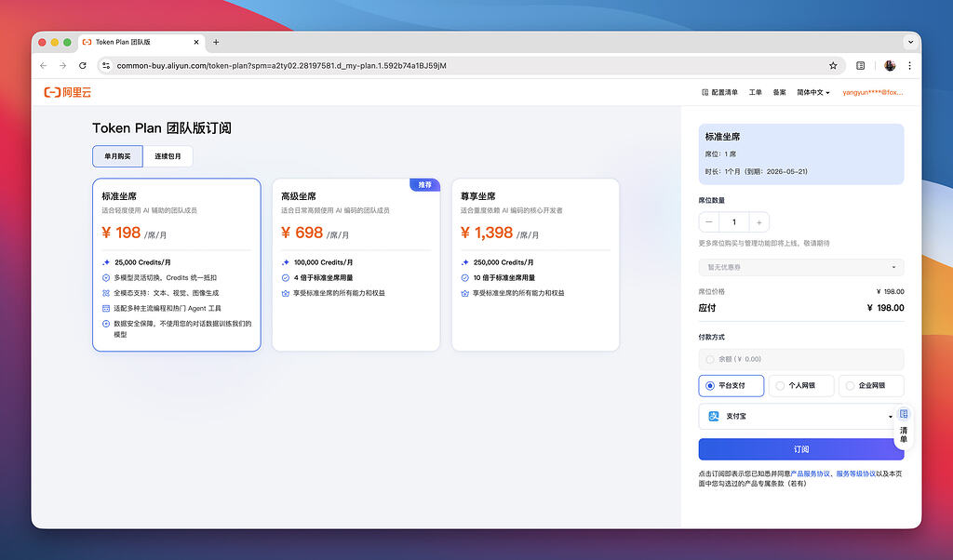Open the 暂无优惠券 coupon dropdown
This screenshot has height=560, width=953.
point(801,267)
